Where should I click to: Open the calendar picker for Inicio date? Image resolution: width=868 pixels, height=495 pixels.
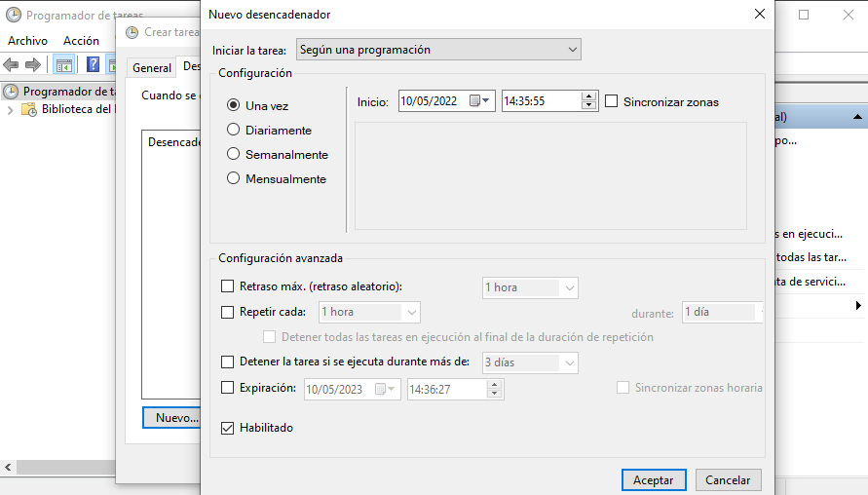(480, 101)
